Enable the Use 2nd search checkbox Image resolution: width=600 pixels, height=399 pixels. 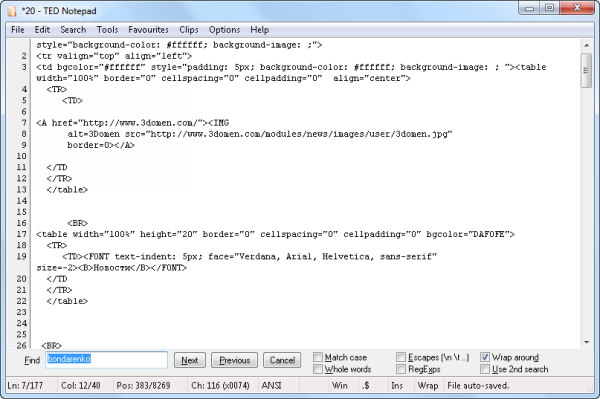tap(485, 369)
